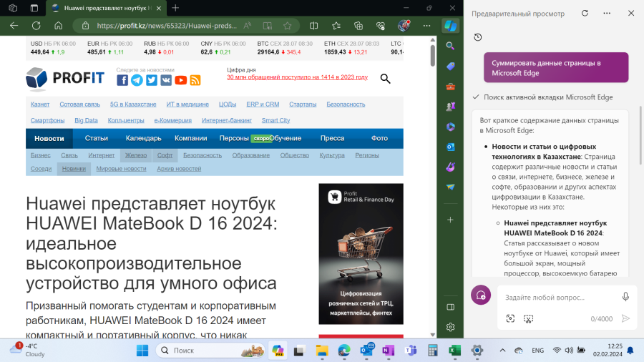Image resolution: width=644 pixels, height=362 pixels.
Task: Go to the browser home page
Action: click(59, 26)
